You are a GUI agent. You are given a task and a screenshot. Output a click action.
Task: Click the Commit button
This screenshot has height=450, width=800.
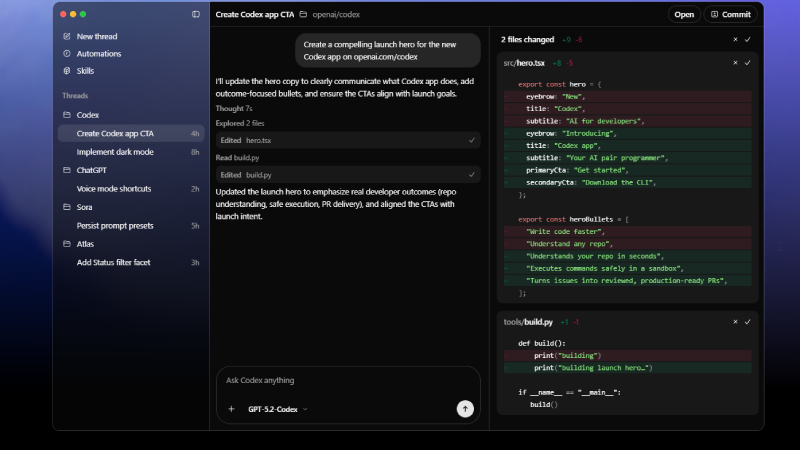pyautogui.click(x=729, y=15)
